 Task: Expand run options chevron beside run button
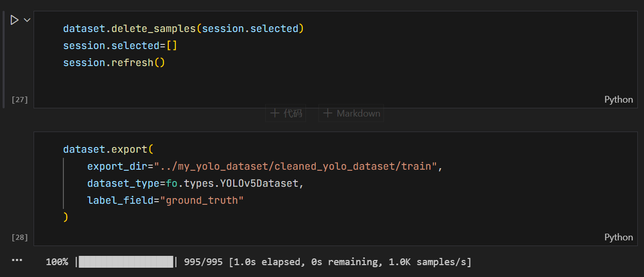[27, 20]
